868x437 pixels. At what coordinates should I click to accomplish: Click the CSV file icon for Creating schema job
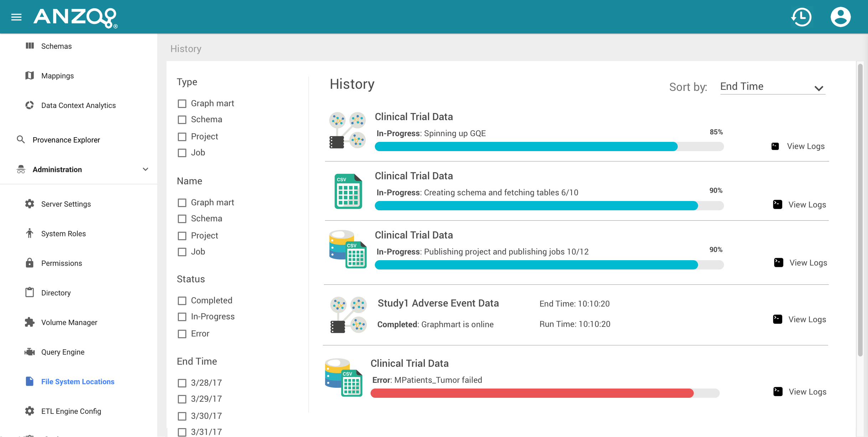pyautogui.click(x=348, y=191)
